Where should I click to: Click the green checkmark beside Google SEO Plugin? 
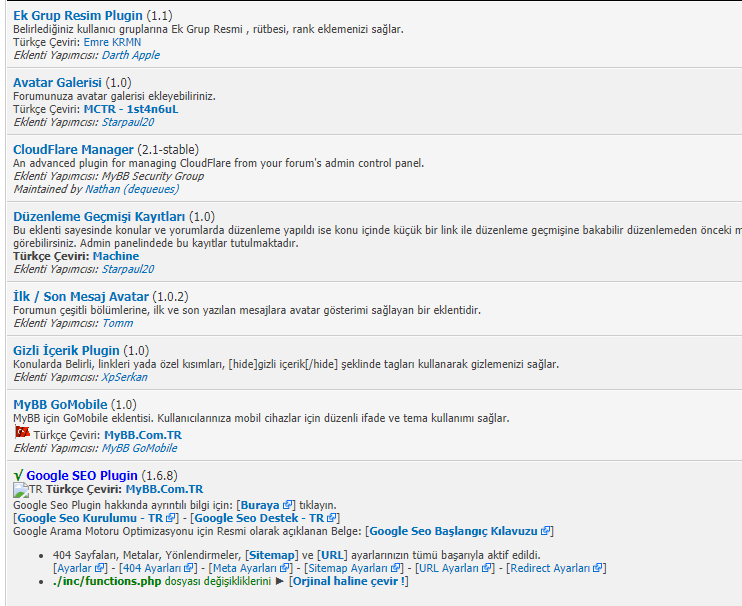(x=18, y=476)
